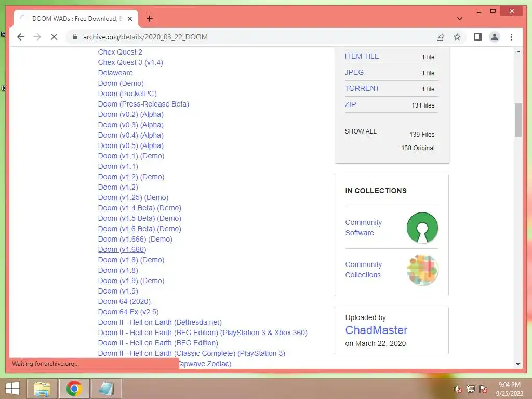
Task: Open the Chrome side panel
Action: tap(478, 37)
